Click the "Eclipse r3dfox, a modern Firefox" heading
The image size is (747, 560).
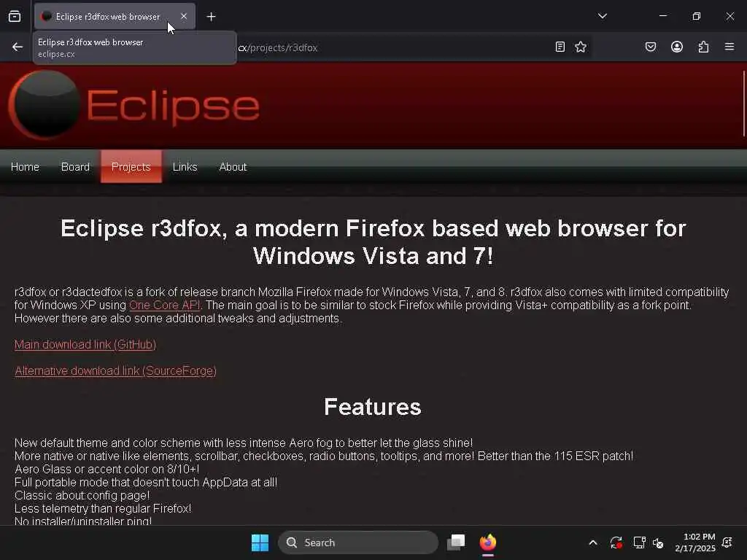coord(373,242)
